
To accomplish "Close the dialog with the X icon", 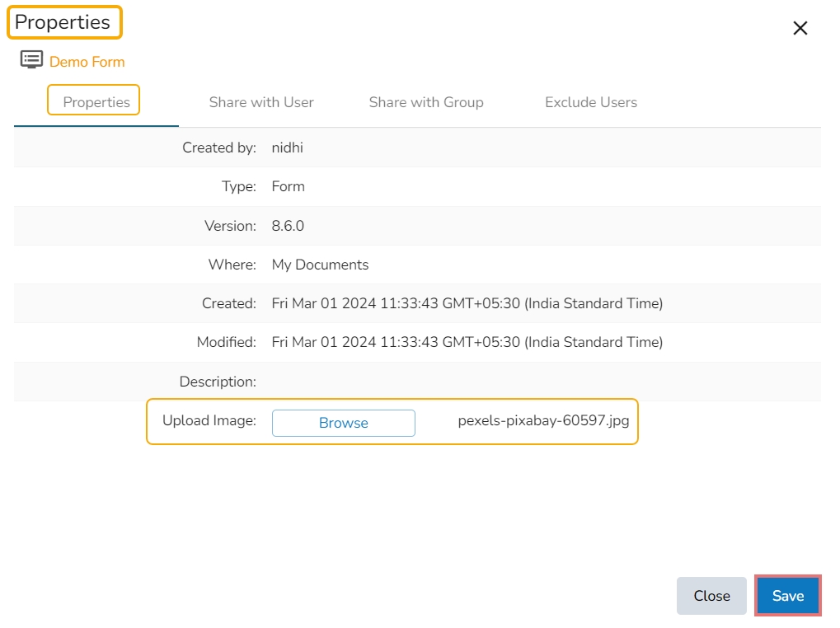I will [x=800, y=29].
